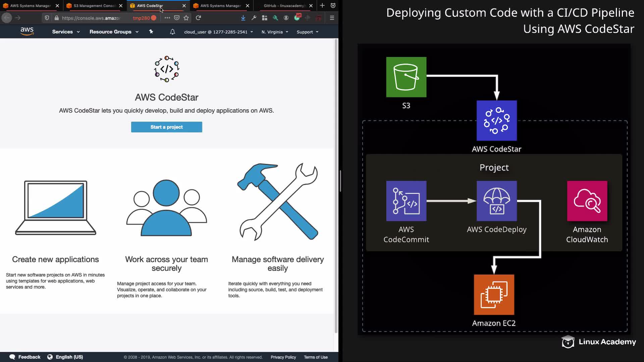Bookmark this page with star icon

tap(186, 18)
